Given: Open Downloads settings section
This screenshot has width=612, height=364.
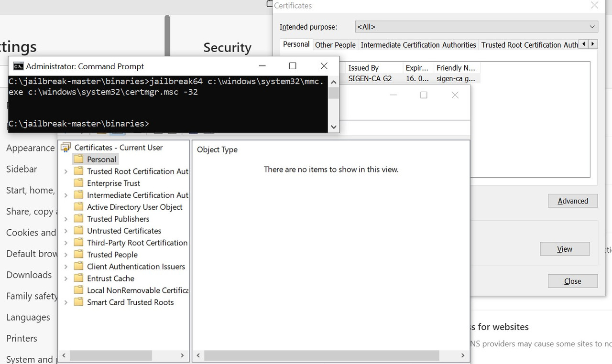Looking at the screenshot, I should 29,275.
